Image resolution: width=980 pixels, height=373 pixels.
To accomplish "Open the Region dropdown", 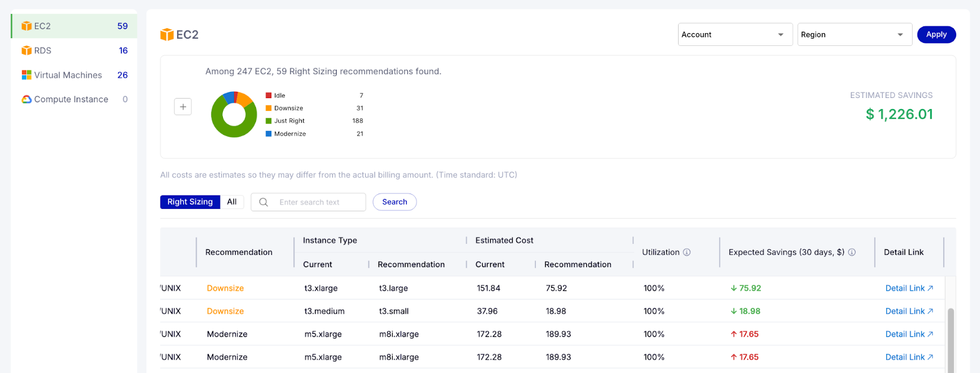I will click(854, 35).
